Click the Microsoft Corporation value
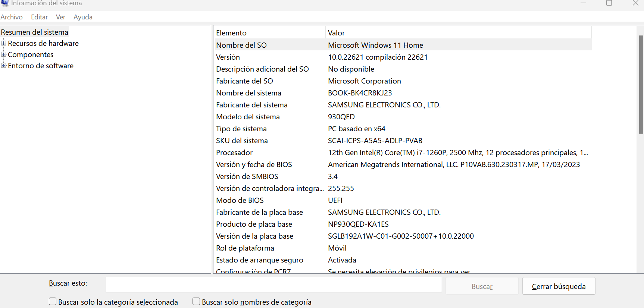Screen dimensions: 644x308 pos(365,81)
